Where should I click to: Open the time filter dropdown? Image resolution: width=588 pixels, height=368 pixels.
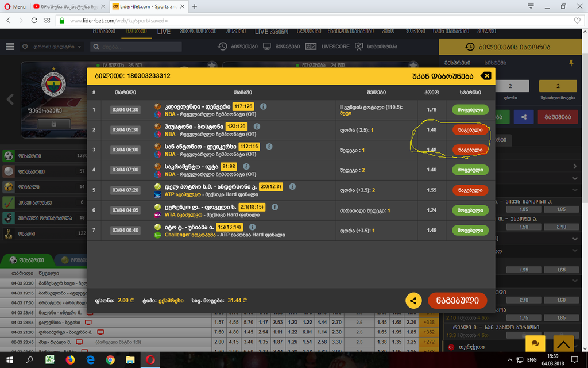[x=52, y=47]
